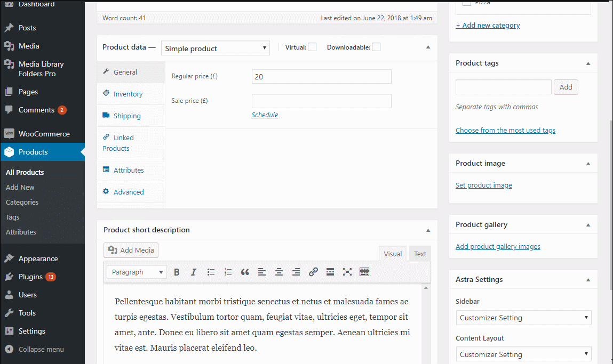Viewport: 613px width, 364px height.
Task: Center align text in editor
Action: click(x=278, y=272)
